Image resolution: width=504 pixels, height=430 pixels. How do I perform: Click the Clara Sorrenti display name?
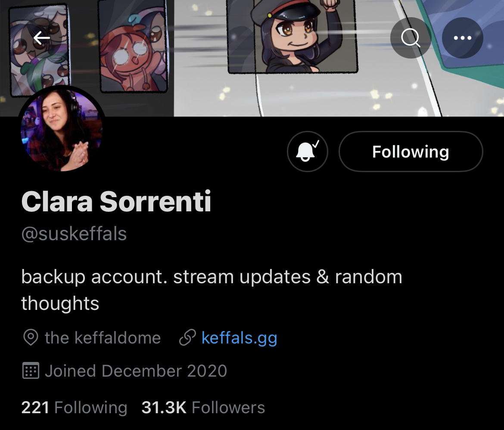click(116, 201)
